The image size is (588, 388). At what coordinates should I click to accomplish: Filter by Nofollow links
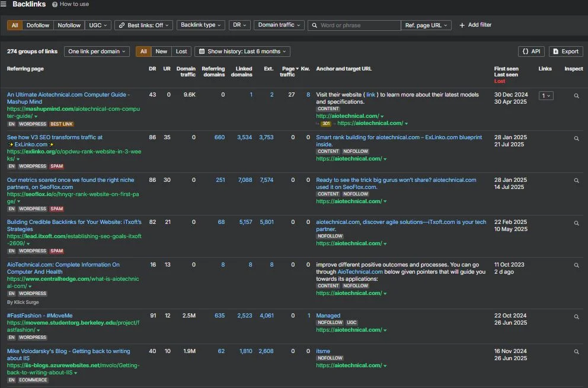[x=69, y=25]
